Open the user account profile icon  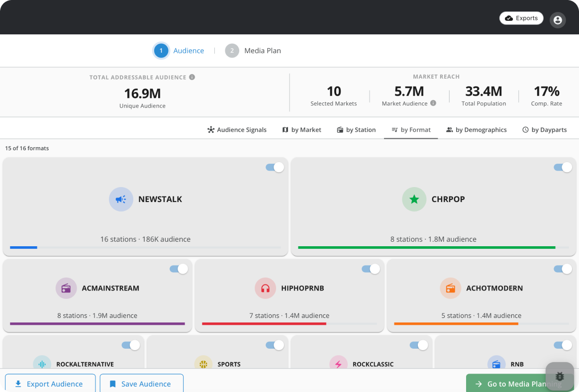point(558,20)
